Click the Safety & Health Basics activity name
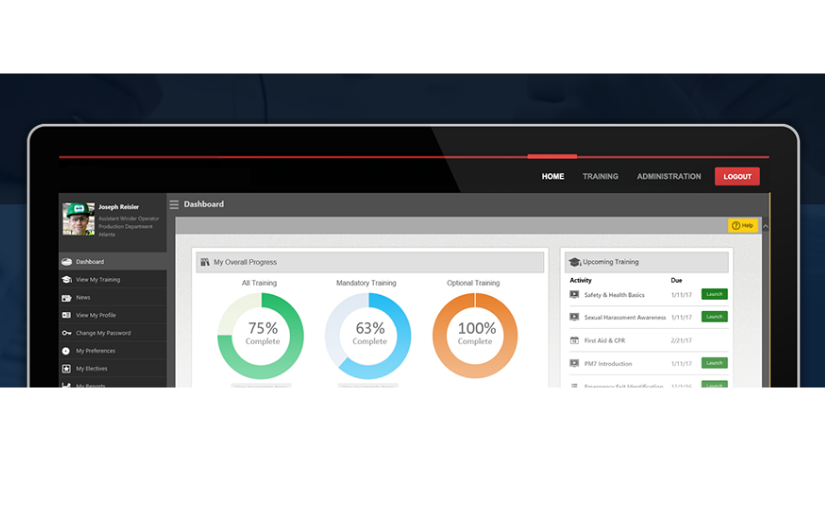Image resolution: width=825 pixels, height=525 pixels. [614, 295]
